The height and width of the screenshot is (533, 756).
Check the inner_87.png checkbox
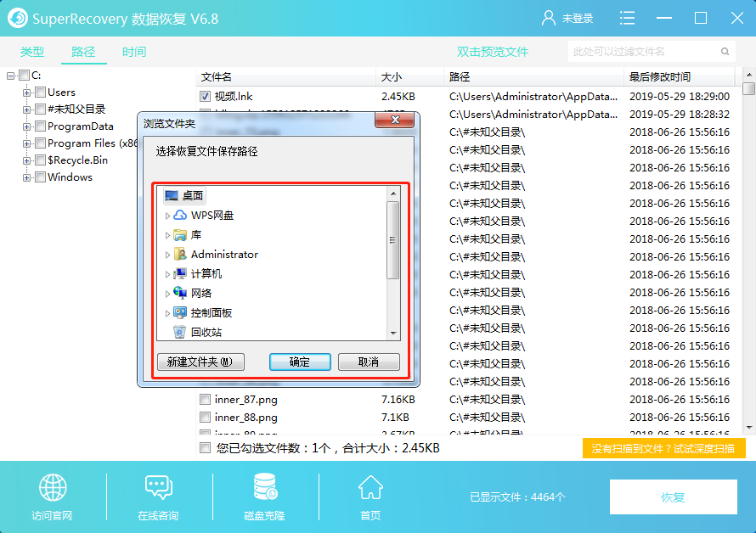pyautogui.click(x=206, y=399)
